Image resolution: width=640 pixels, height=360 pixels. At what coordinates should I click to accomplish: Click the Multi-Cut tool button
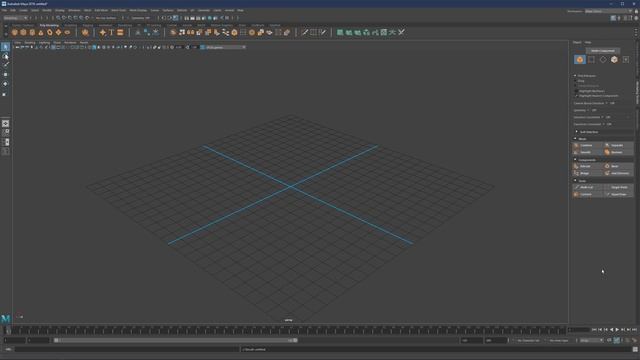tap(587, 187)
